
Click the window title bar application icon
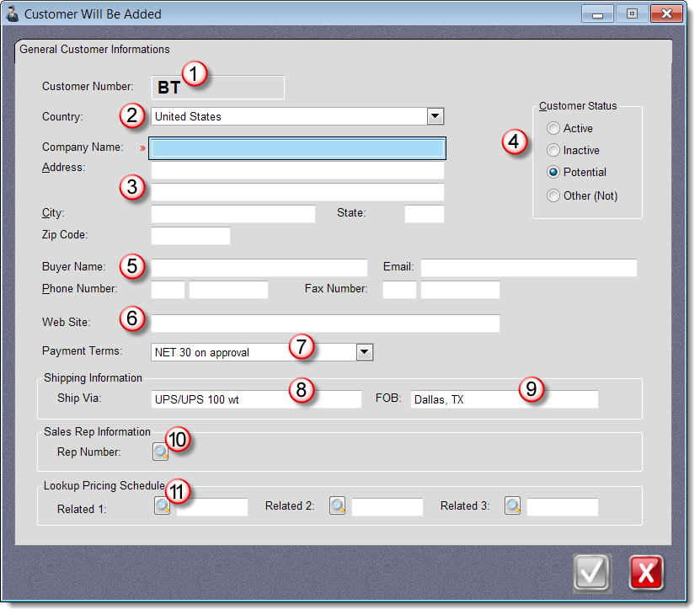(13, 13)
